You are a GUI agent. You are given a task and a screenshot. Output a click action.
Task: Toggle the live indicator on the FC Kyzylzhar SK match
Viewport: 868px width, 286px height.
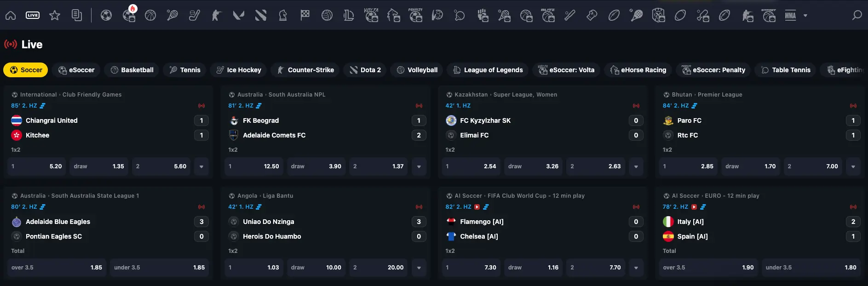click(x=636, y=106)
